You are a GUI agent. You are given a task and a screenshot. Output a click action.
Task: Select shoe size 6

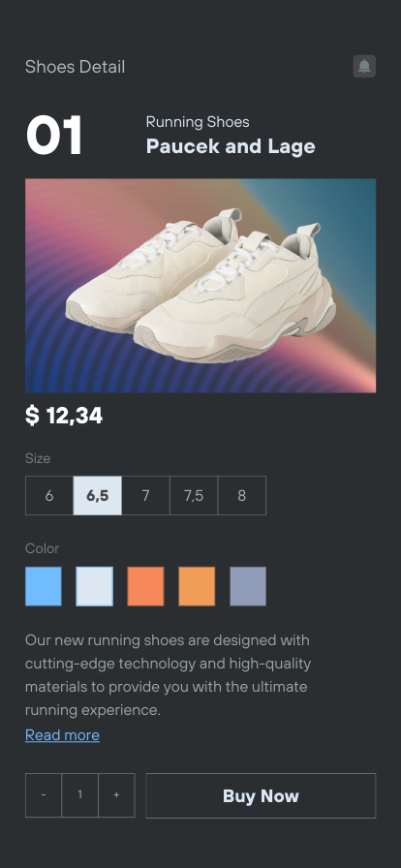click(x=49, y=495)
